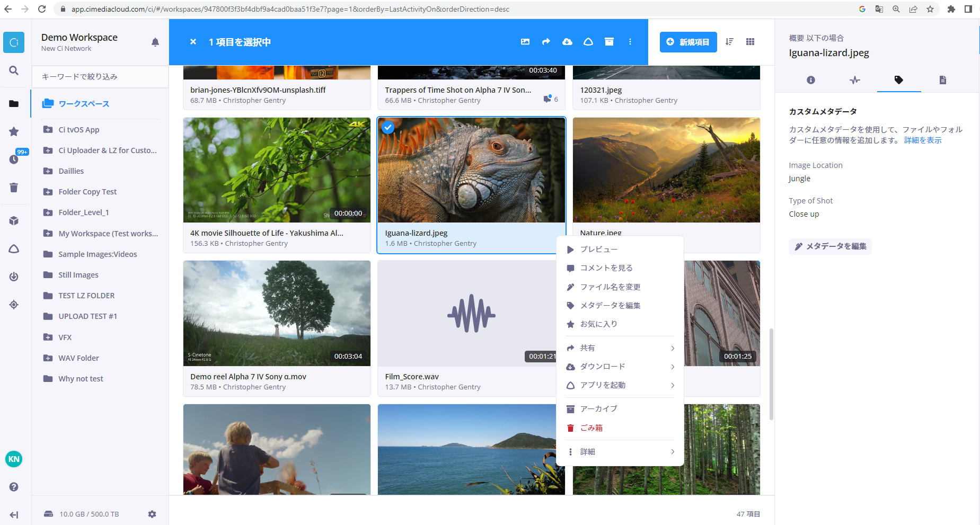Image resolution: width=980 pixels, height=525 pixels.
Task: Open the trash bin rail icon
Action: tap(14, 187)
